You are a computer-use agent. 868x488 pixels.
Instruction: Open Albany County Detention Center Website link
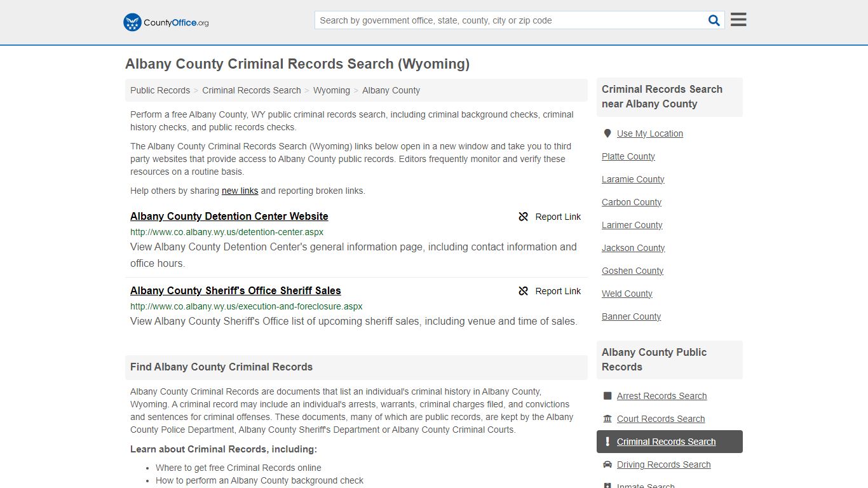pyautogui.click(x=229, y=217)
